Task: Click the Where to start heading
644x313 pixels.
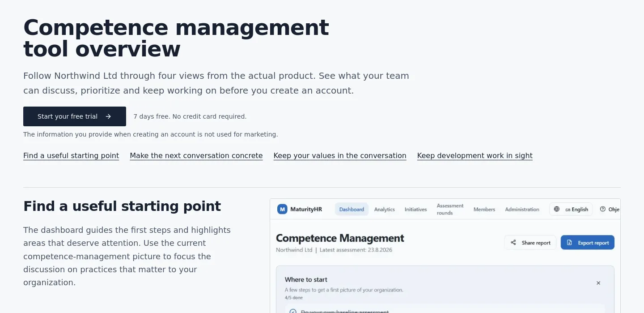Action: pos(306,279)
